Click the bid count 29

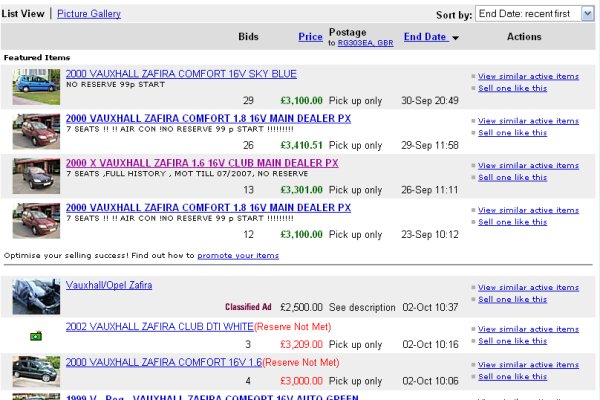click(248, 101)
